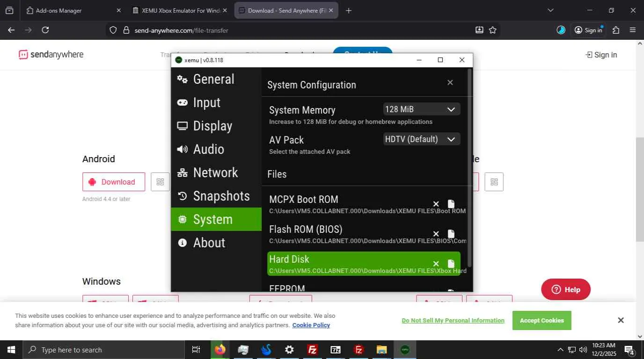Open the Windows Start menu
This screenshot has width=644, height=359.
11,350
